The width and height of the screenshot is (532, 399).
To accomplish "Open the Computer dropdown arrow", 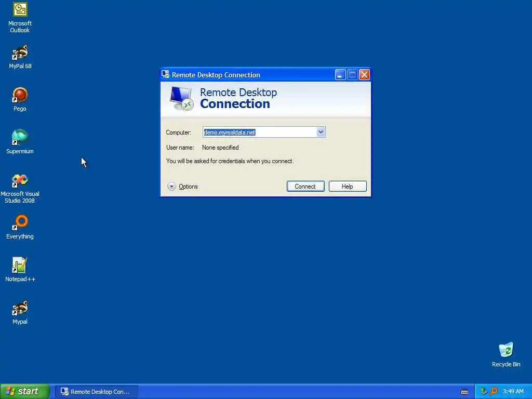I will click(x=321, y=132).
